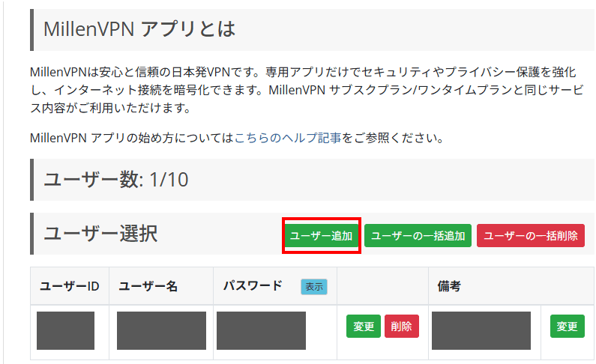The height and width of the screenshot is (364, 596).
Task: Click 変更 next to the 削除 button
Action: (x=364, y=327)
